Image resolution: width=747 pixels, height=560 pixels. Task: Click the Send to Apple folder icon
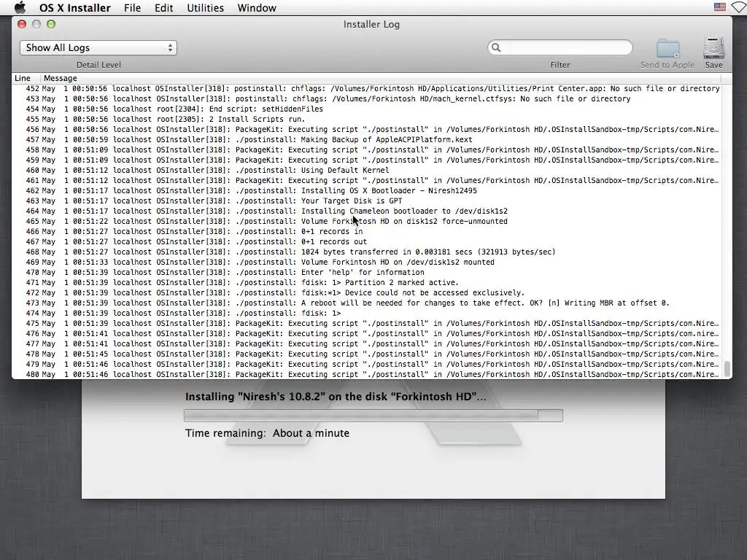pos(667,48)
